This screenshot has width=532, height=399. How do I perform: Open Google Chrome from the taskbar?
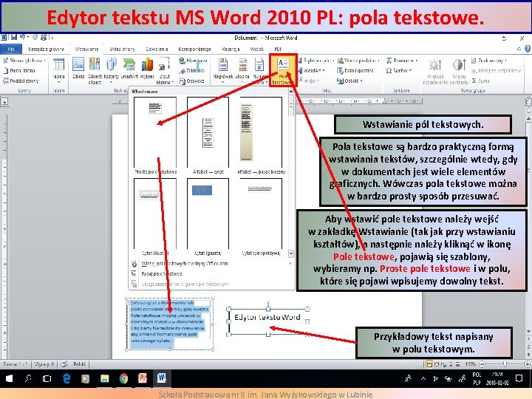(x=123, y=378)
